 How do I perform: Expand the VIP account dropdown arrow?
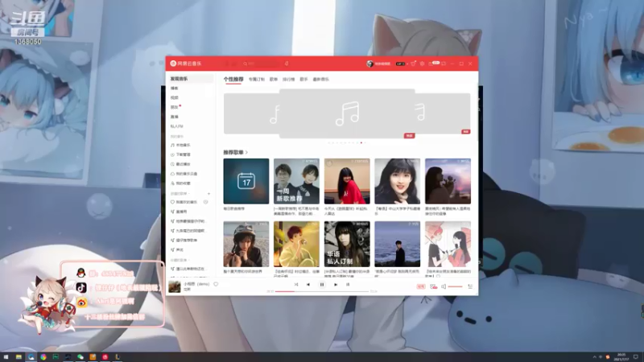click(407, 64)
